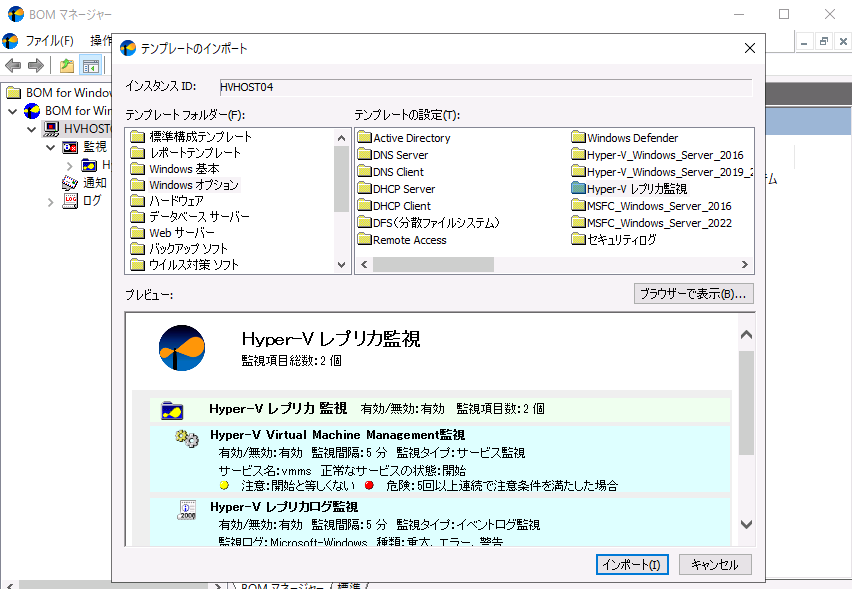Click the インスタンス ID field showing HVHOST04
This screenshot has height=589, width=852.
[486, 87]
